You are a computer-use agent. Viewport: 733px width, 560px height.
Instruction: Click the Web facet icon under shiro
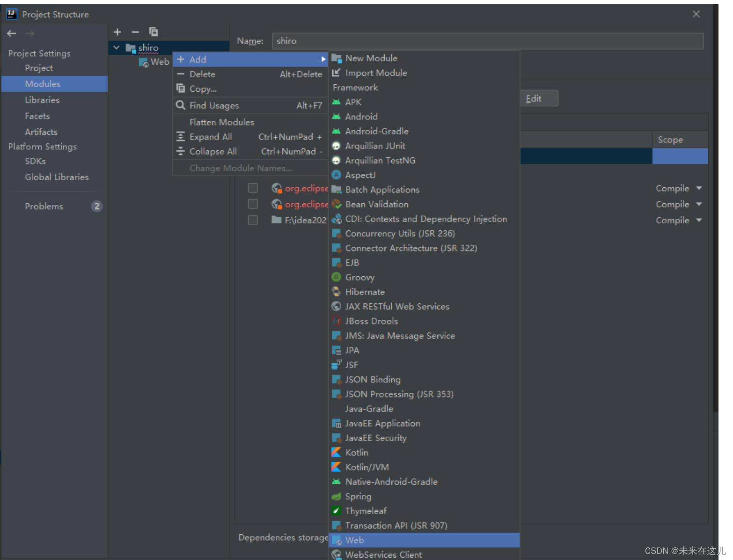point(144,62)
